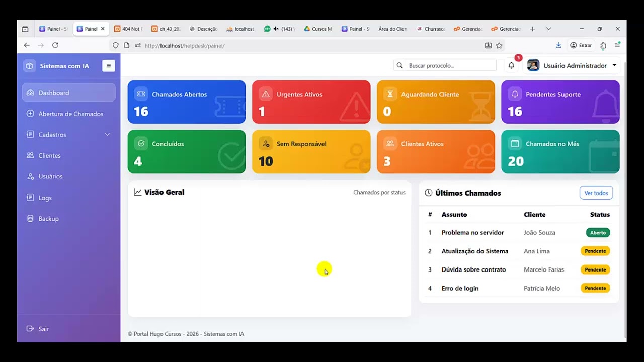This screenshot has height=362, width=644.
Task: Bookmark the page with the star icon
Action: 499,45
